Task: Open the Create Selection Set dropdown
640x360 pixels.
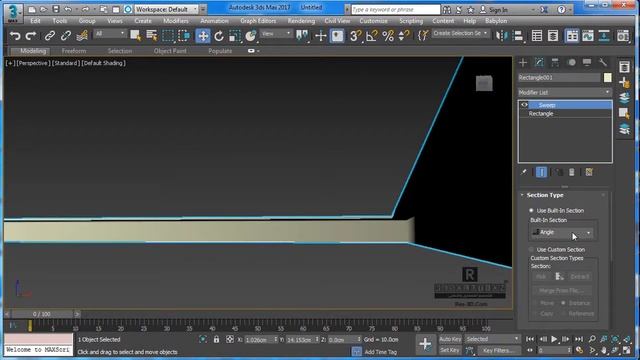Action: pos(460,33)
